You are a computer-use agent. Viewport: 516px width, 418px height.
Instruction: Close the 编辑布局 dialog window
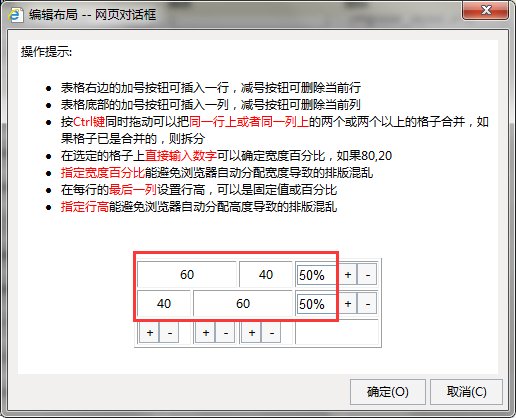click(485, 10)
